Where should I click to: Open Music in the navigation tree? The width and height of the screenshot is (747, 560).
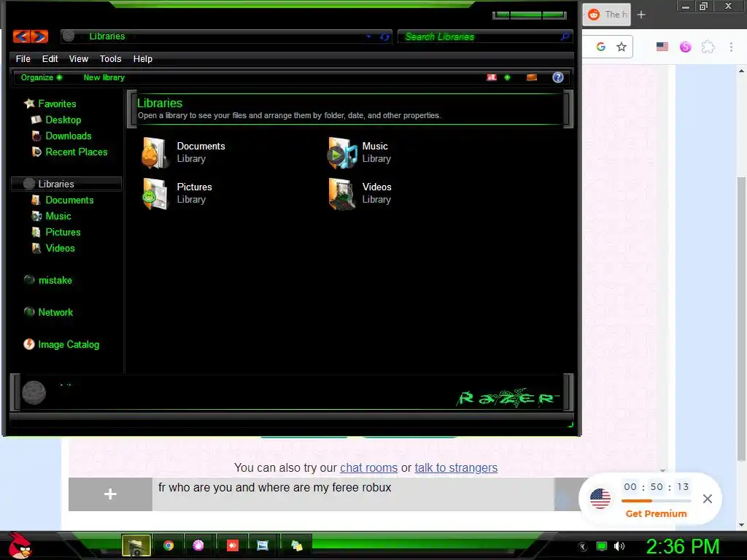pyautogui.click(x=52, y=216)
